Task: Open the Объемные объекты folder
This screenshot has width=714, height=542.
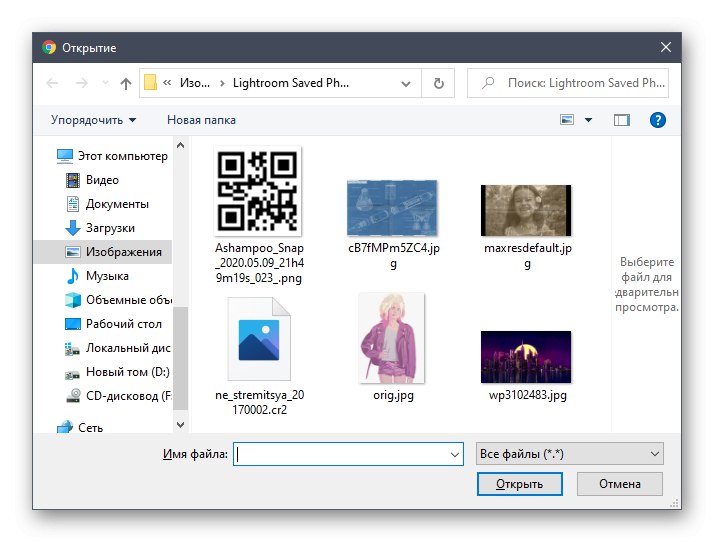Action: 118,300
